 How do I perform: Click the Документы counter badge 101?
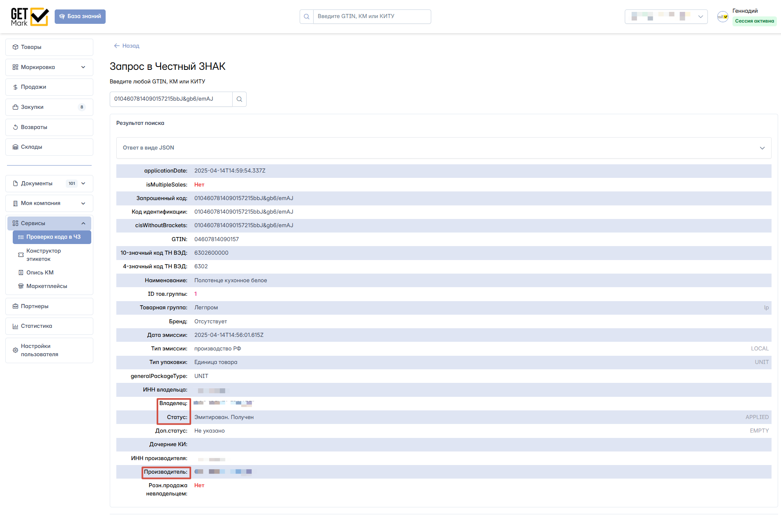point(72,184)
